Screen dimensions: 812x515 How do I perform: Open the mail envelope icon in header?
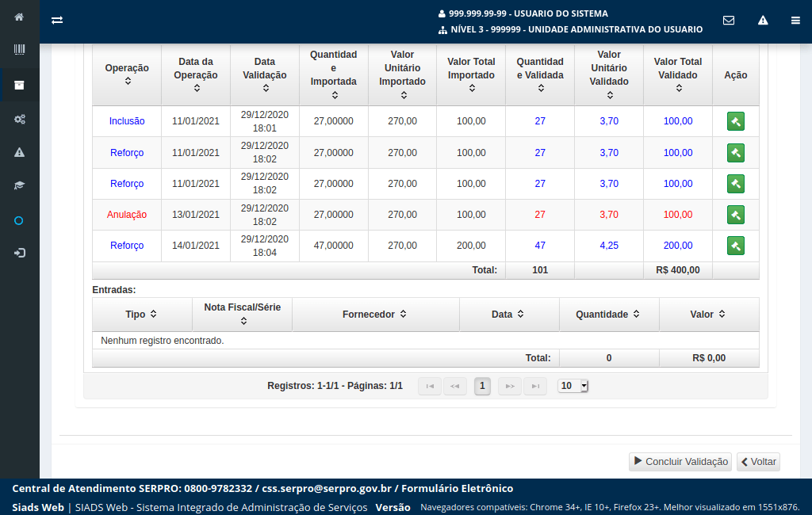coord(729,20)
